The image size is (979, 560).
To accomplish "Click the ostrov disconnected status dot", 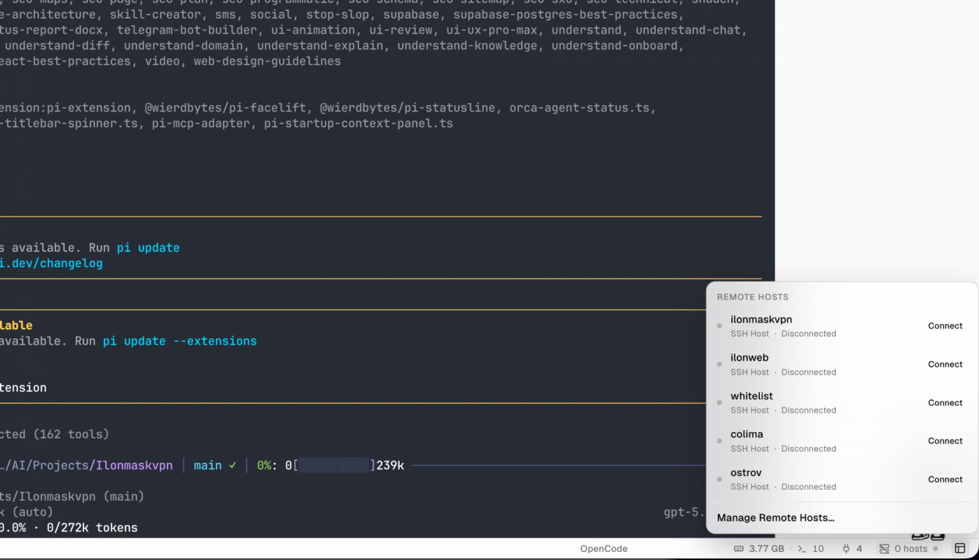I will [x=719, y=479].
